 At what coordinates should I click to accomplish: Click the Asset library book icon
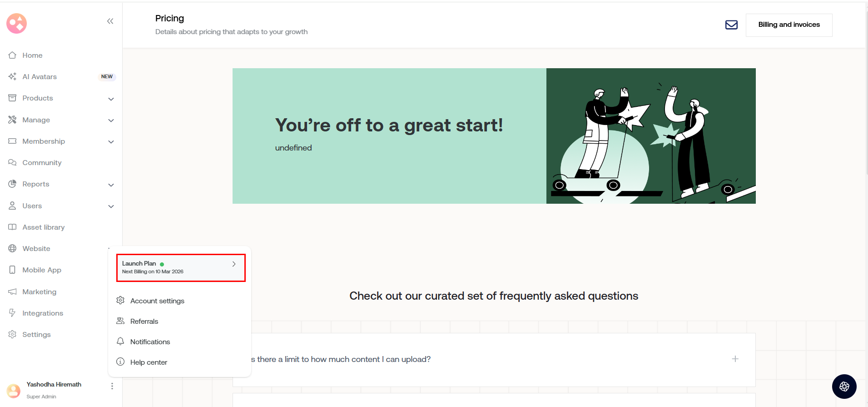pos(12,227)
